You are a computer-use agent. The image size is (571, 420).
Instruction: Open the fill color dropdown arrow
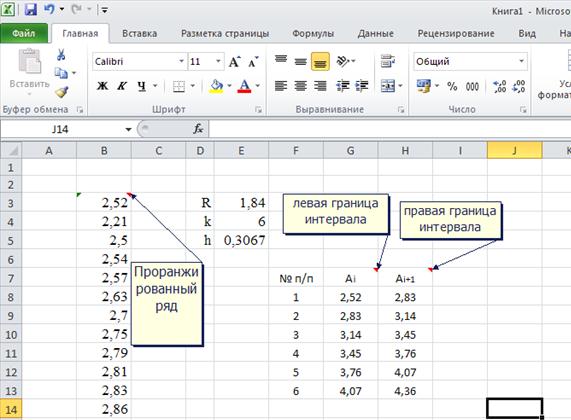pos(229,86)
